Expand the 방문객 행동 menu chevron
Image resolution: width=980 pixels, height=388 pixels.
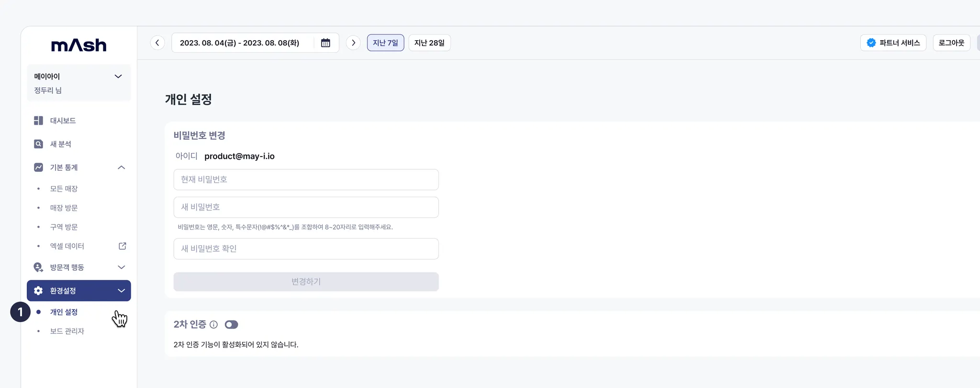point(122,267)
